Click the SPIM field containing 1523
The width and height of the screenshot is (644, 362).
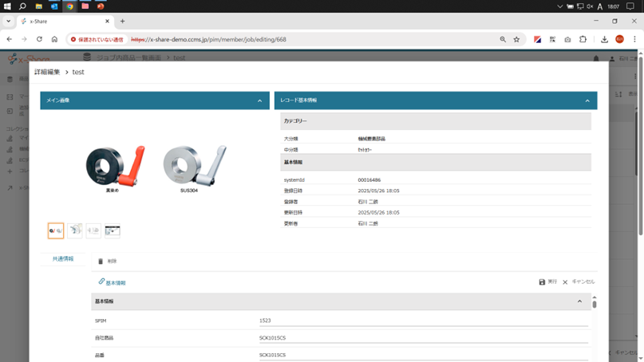point(423,321)
